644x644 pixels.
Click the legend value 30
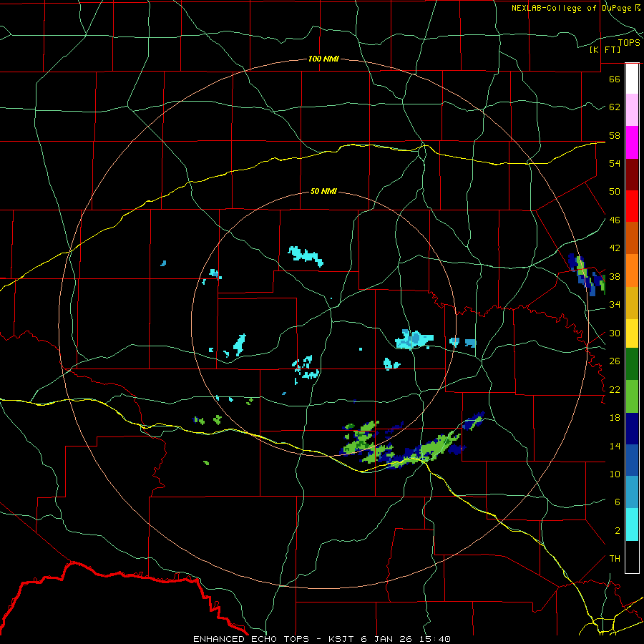pyautogui.click(x=615, y=333)
